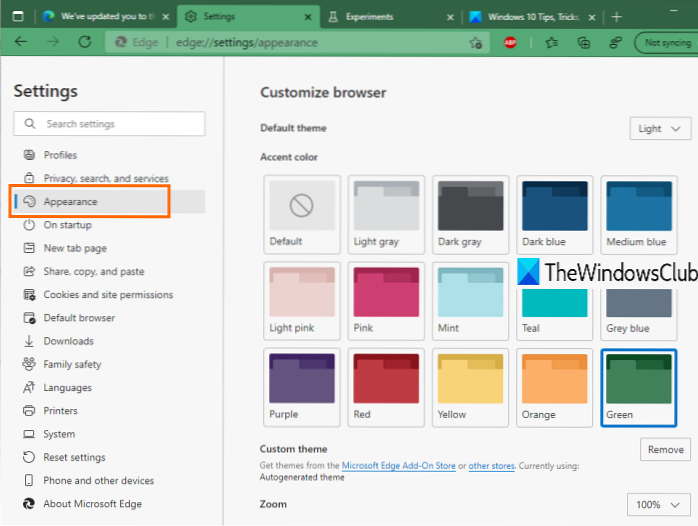Open the Zoom 100% dropdown
The height and width of the screenshot is (526, 698).
[658, 504]
